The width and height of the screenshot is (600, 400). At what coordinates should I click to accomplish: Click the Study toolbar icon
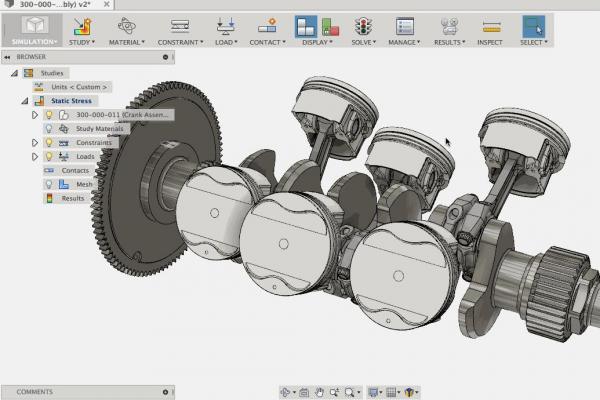82,26
